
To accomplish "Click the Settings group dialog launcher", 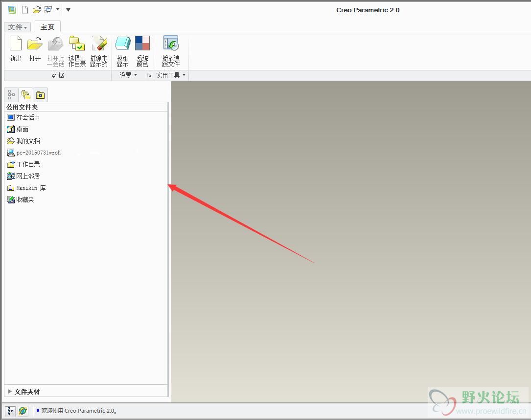I will [149, 75].
